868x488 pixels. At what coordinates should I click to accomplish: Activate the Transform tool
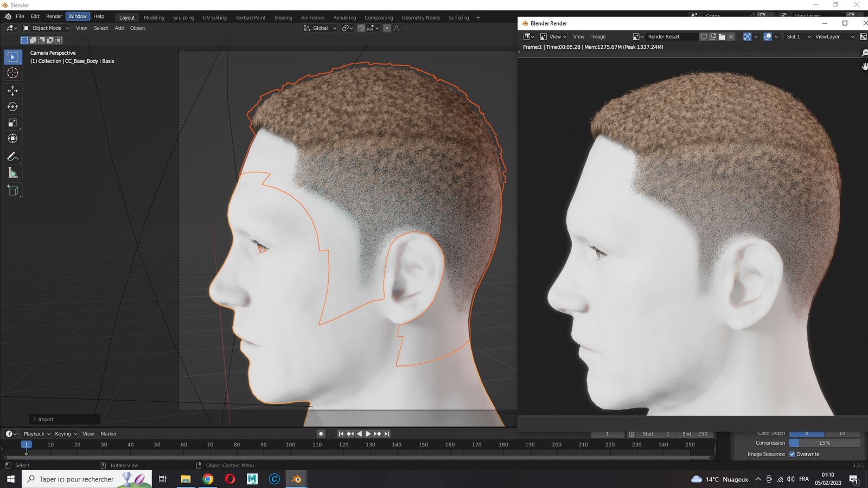coord(13,138)
